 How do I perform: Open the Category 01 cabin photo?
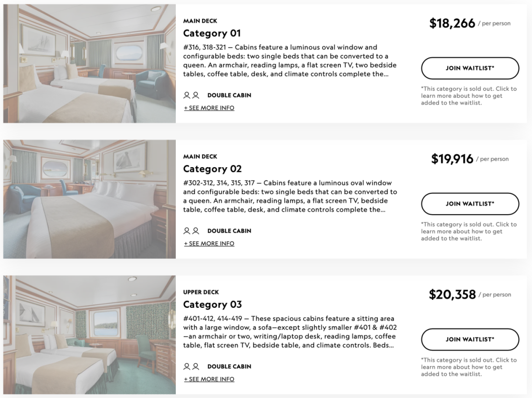[90, 64]
